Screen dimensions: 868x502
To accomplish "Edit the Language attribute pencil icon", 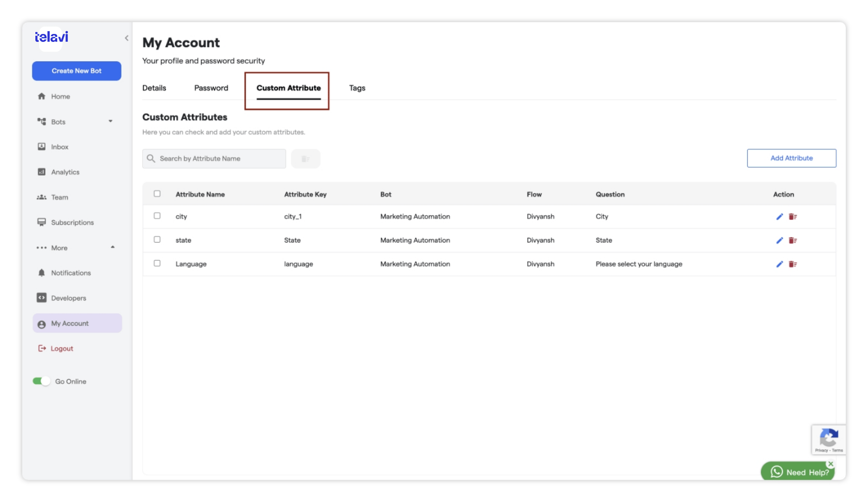I will click(x=780, y=264).
